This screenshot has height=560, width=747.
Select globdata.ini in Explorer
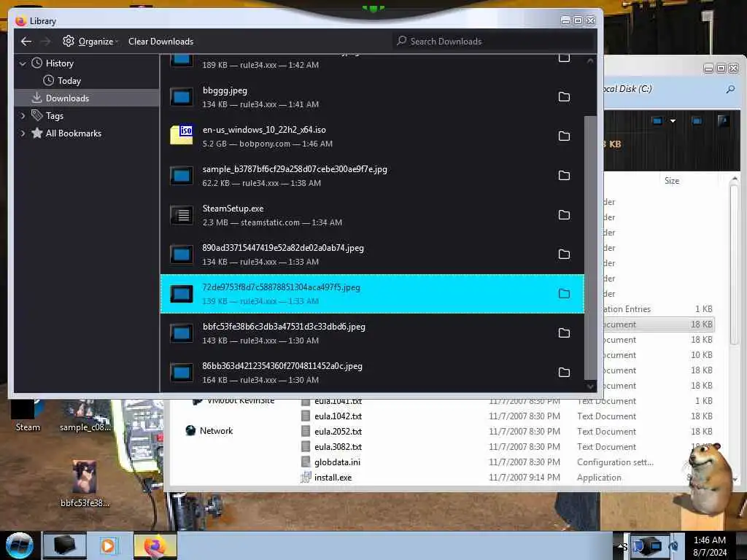[337, 462]
